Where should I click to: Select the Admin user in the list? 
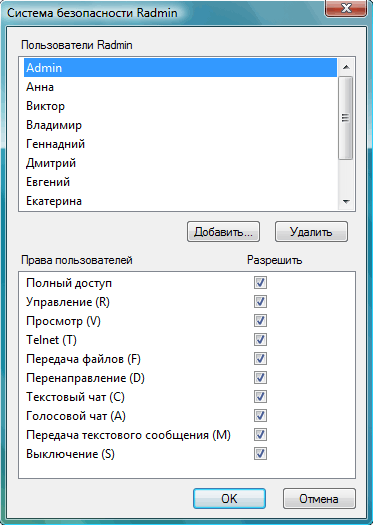point(180,68)
